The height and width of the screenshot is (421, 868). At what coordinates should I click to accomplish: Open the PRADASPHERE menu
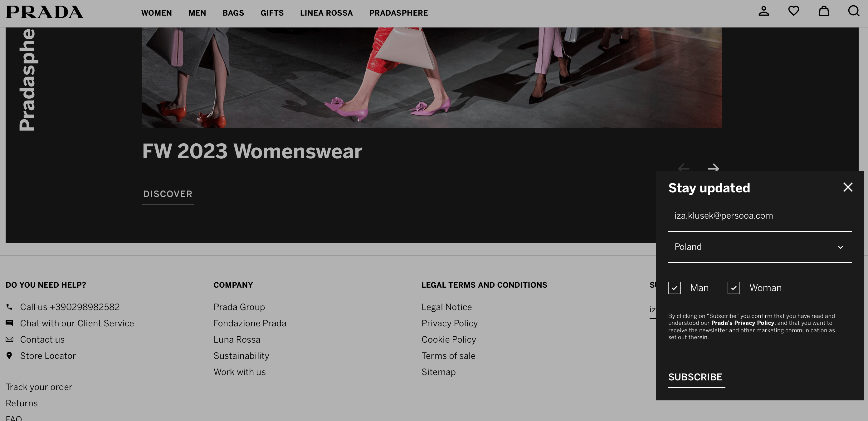click(398, 13)
